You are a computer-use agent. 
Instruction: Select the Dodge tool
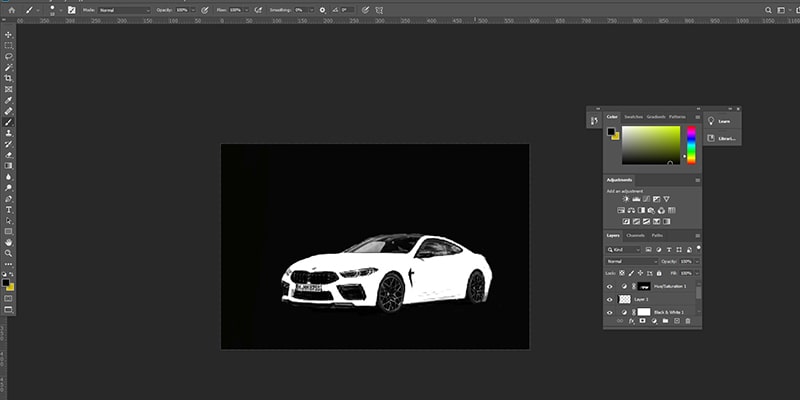tap(8, 188)
